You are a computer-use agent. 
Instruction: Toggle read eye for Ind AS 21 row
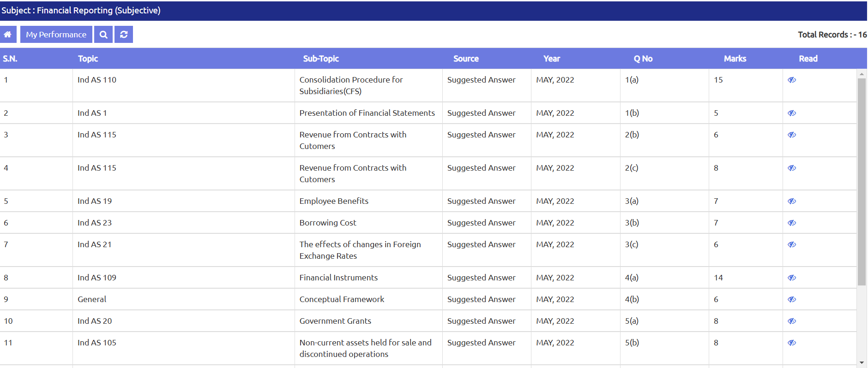coord(792,244)
